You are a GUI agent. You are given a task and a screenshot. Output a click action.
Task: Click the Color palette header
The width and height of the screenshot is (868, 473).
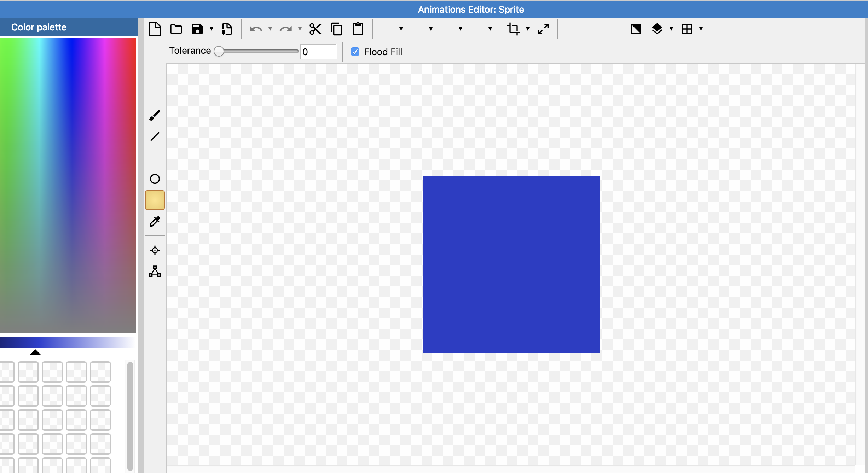point(38,27)
